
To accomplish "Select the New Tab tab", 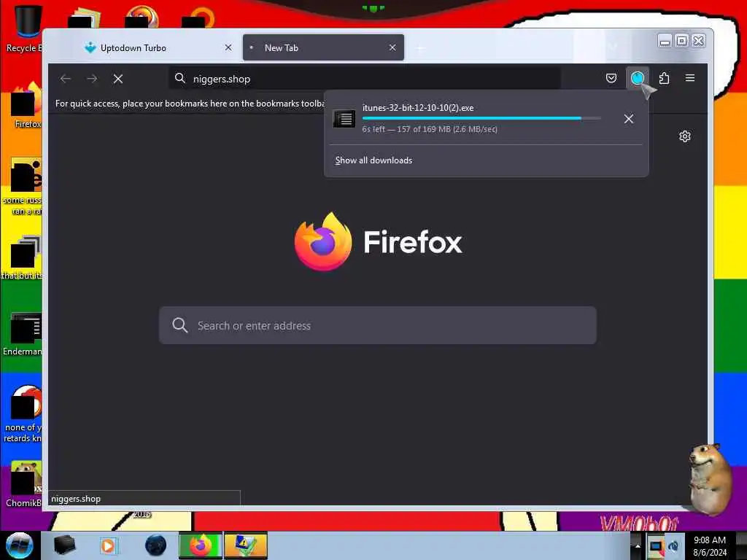I will pos(323,47).
